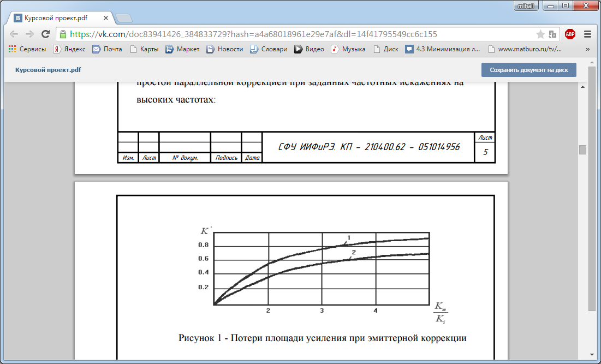Select the Курсовой проект.pdf browser tab
The height and width of the screenshot is (364, 601).
point(61,18)
